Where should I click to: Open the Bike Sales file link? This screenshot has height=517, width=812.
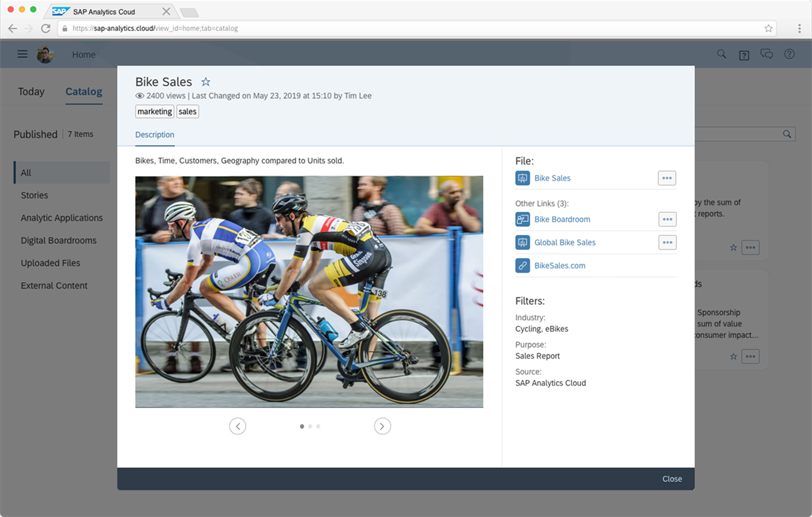click(553, 178)
